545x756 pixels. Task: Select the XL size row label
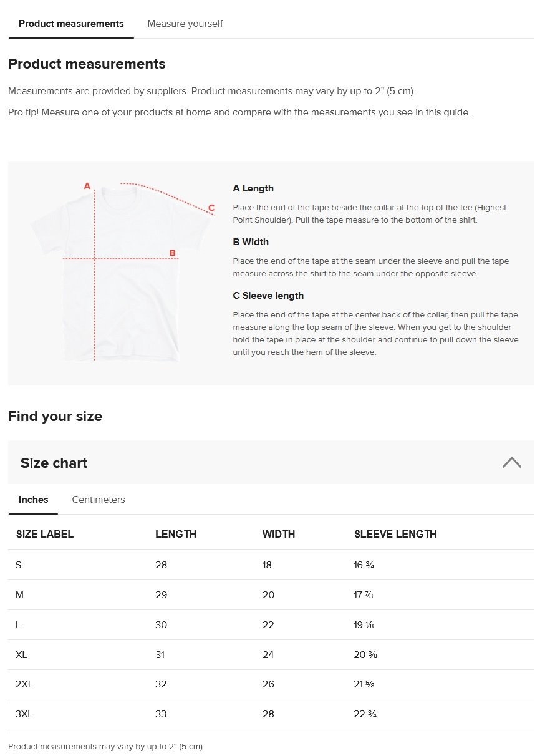(x=21, y=655)
